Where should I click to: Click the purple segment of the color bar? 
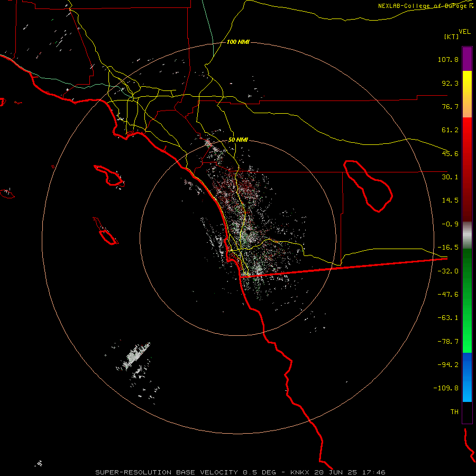[467, 59]
